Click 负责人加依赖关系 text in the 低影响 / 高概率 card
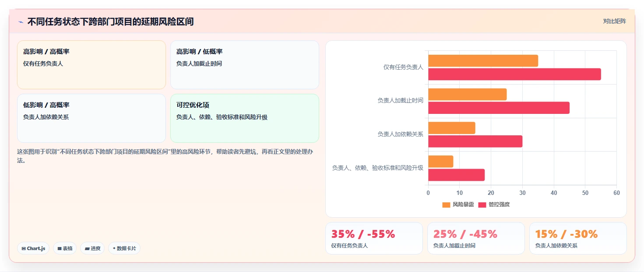 click(x=46, y=117)
